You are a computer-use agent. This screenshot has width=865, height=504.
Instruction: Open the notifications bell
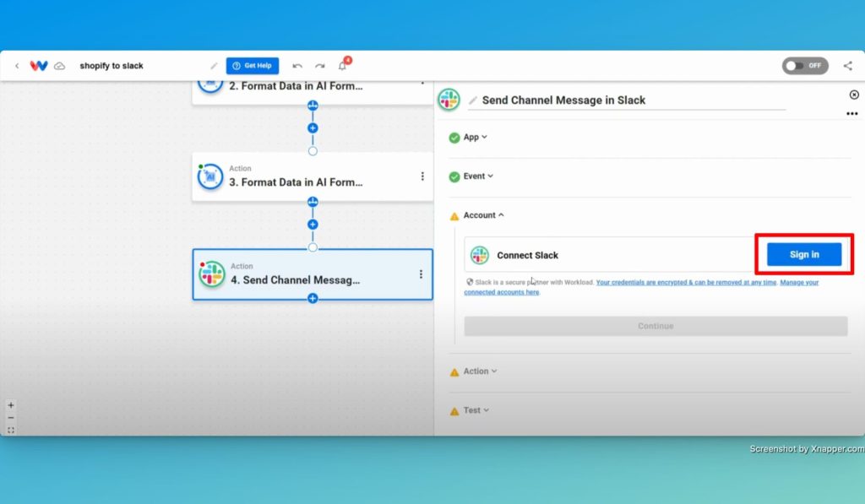pyautogui.click(x=343, y=66)
